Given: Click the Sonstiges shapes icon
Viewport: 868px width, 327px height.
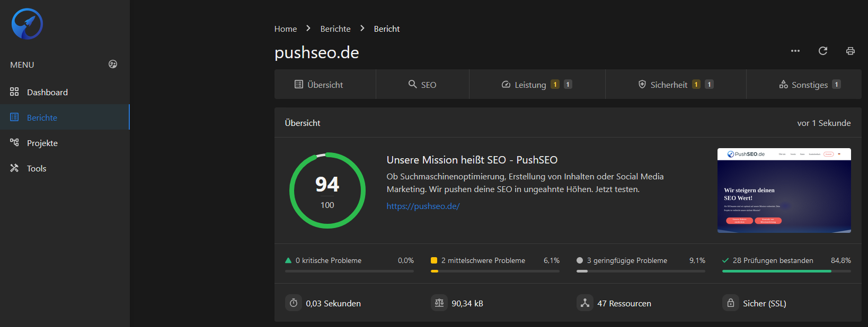Looking at the screenshot, I should (783, 84).
